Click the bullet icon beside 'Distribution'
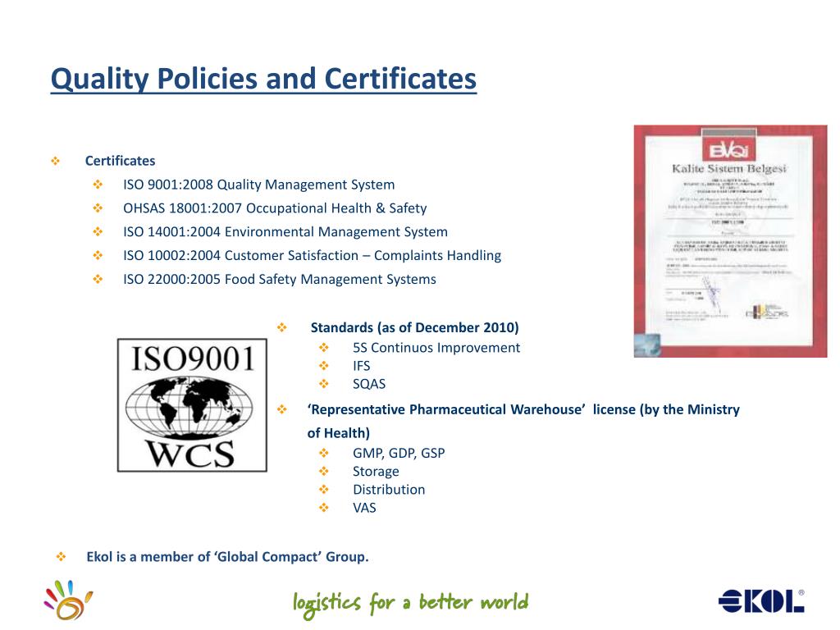Image resolution: width=840 pixels, height=630 pixels. [324, 490]
